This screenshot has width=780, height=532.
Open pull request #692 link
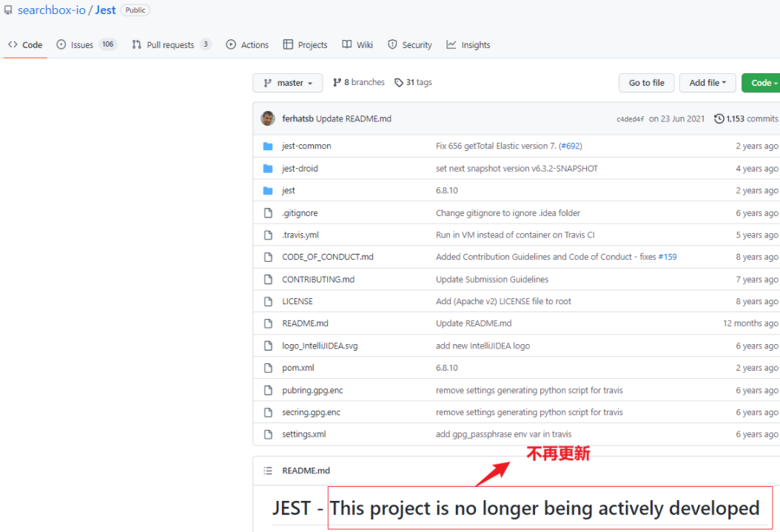[x=571, y=146]
